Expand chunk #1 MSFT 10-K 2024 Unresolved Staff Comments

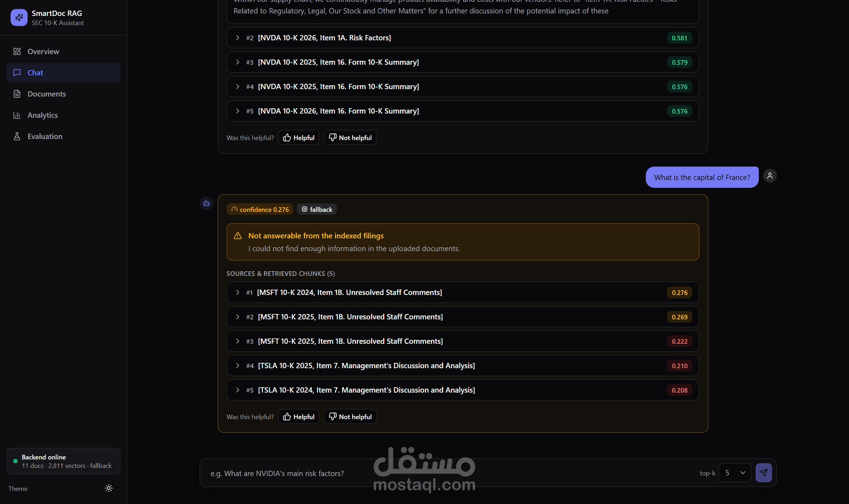463,292
